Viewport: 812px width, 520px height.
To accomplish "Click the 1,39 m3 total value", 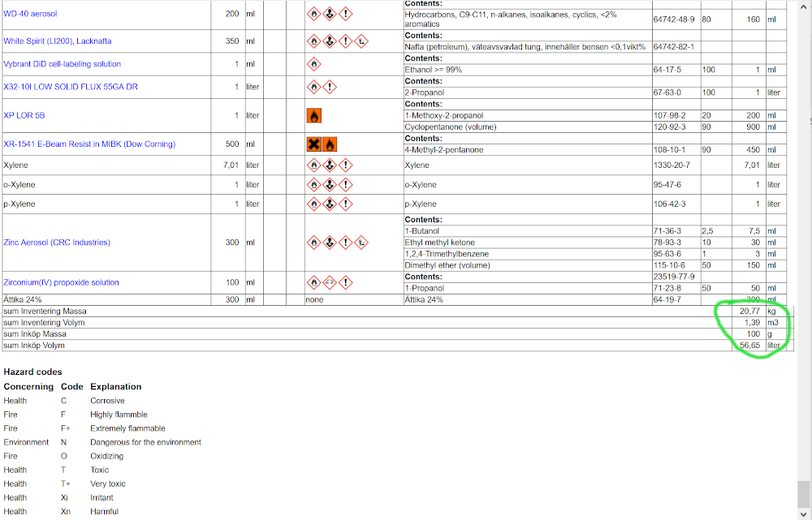I will pos(751,323).
